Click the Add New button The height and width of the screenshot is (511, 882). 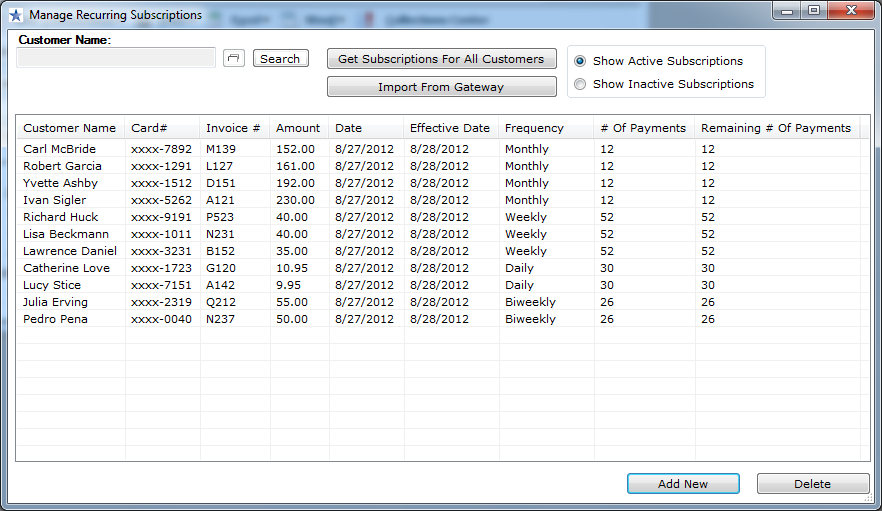pyautogui.click(x=683, y=484)
